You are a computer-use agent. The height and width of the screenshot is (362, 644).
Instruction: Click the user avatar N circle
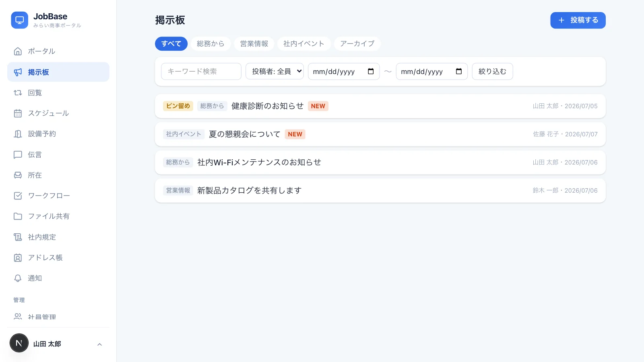click(x=19, y=343)
